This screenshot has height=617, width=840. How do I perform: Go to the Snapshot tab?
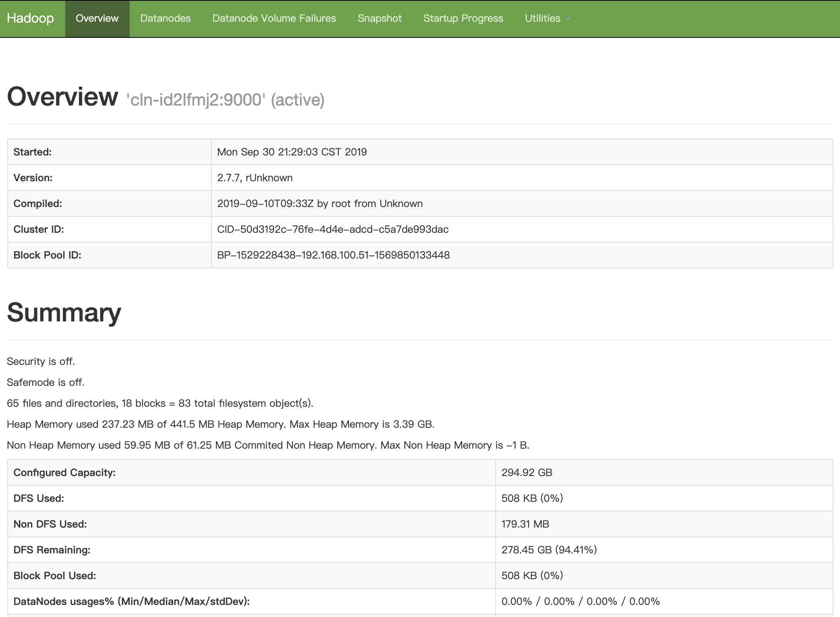pyautogui.click(x=380, y=19)
